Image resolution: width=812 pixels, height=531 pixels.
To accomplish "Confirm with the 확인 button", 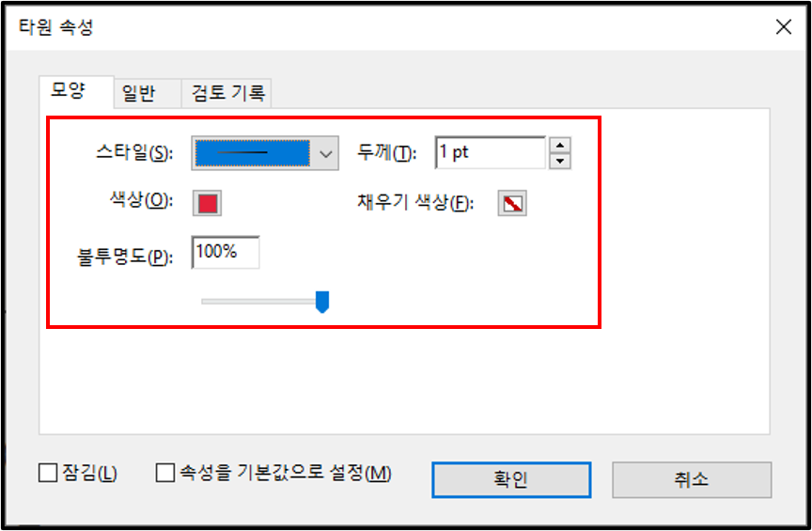I will click(511, 479).
